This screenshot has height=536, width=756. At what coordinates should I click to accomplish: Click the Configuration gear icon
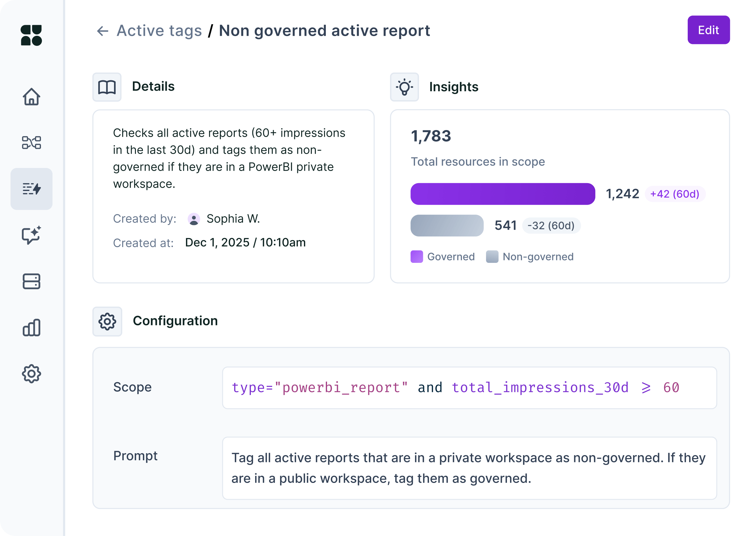[107, 321]
